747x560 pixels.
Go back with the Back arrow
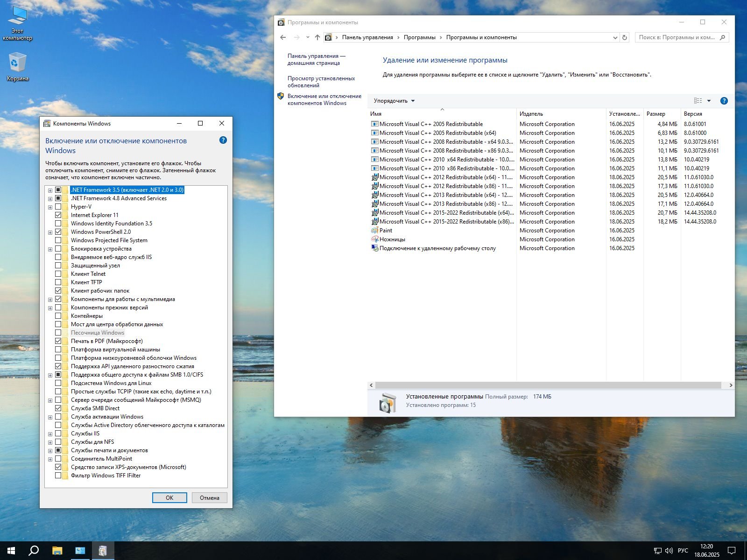[283, 37]
